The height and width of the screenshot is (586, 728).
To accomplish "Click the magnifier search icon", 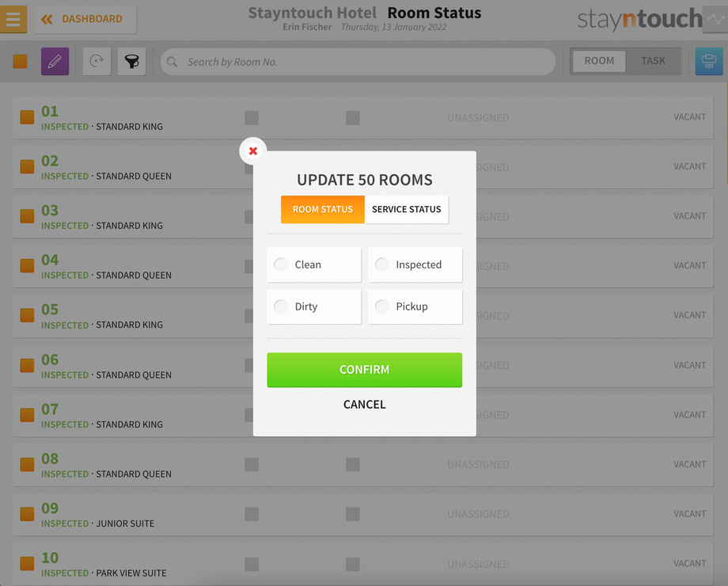I will [x=172, y=62].
